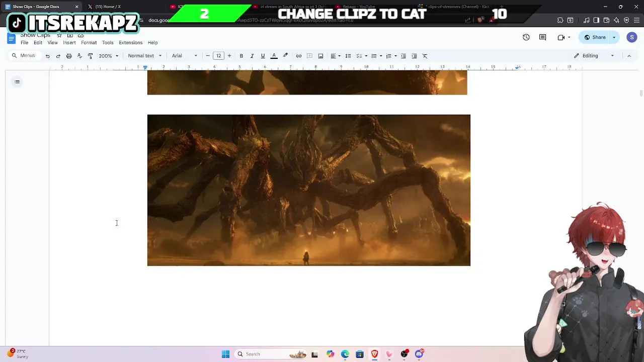Click the Insert image icon
Screen dimensions: 644x362
click(320, 56)
